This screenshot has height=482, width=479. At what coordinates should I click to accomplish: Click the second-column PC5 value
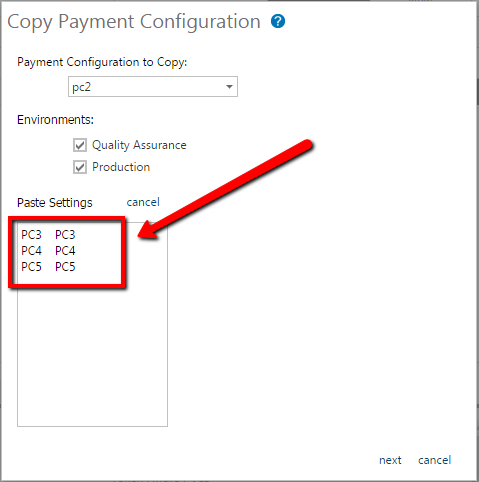[65, 267]
